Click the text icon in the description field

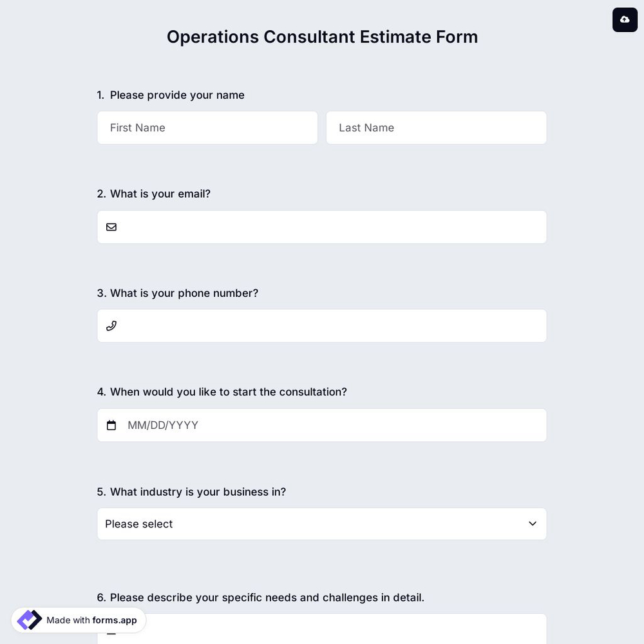(111, 632)
